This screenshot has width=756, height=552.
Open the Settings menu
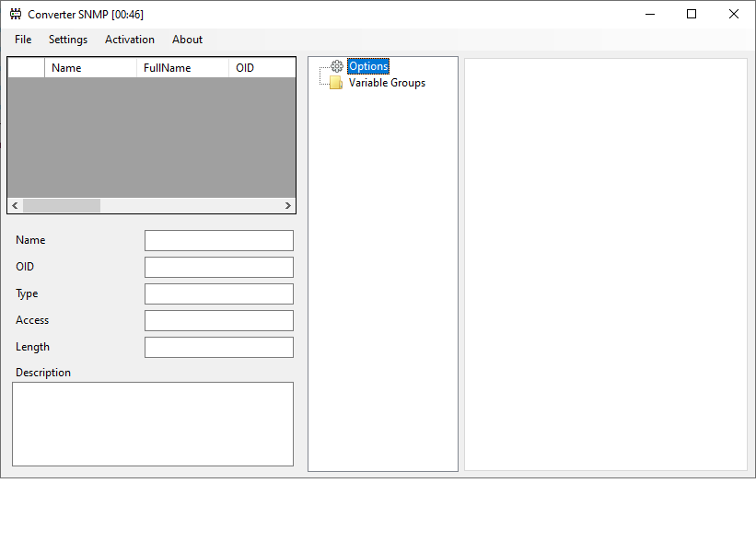pos(68,40)
